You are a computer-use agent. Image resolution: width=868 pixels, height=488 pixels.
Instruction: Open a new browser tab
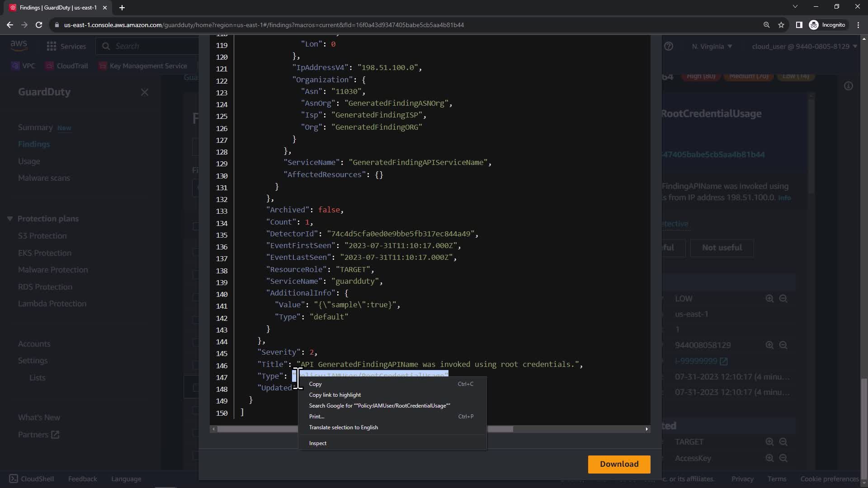[x=122, y=8]
